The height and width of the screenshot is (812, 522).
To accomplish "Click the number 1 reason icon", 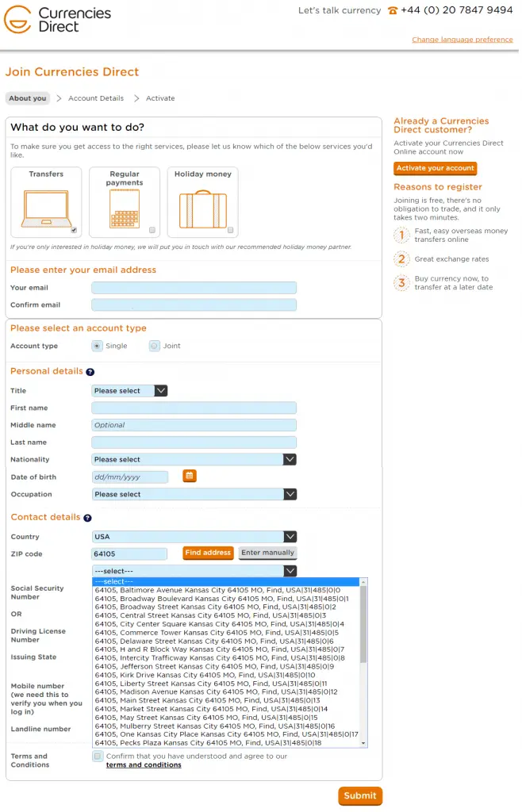I will click(x=401, y=235).
